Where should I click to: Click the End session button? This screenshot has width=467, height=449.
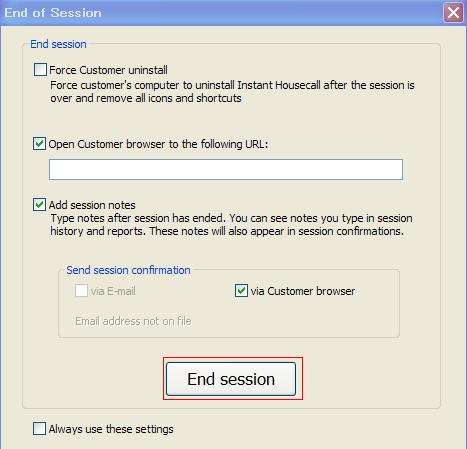231,379
